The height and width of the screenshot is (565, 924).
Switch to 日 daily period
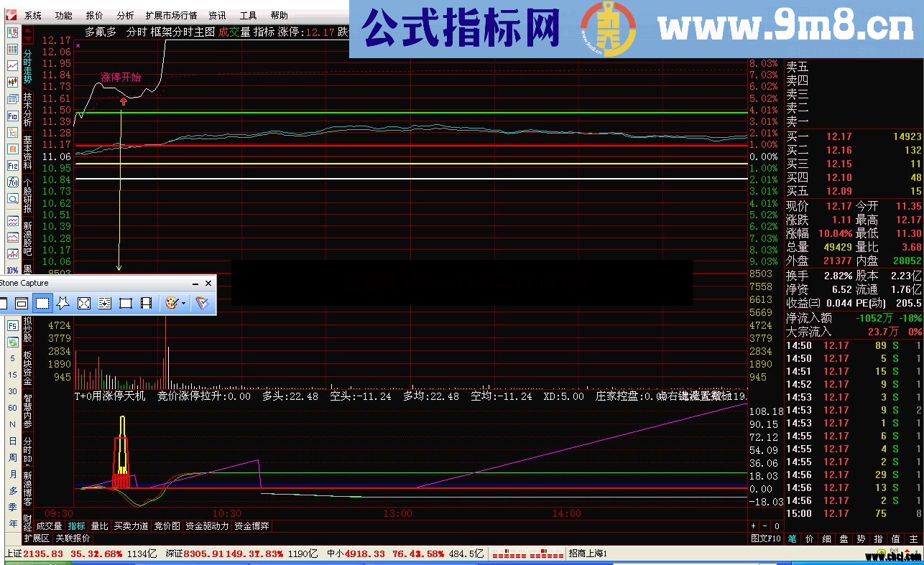12,441
